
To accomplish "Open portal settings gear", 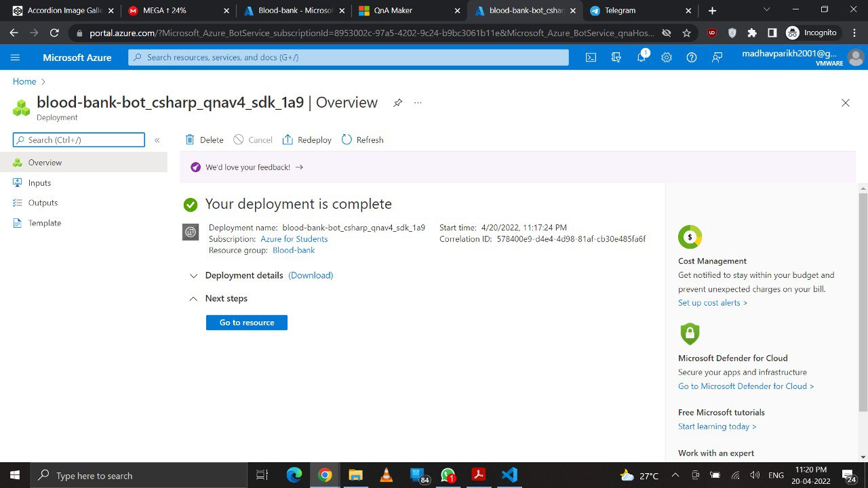I will click(x=666, y=58).
